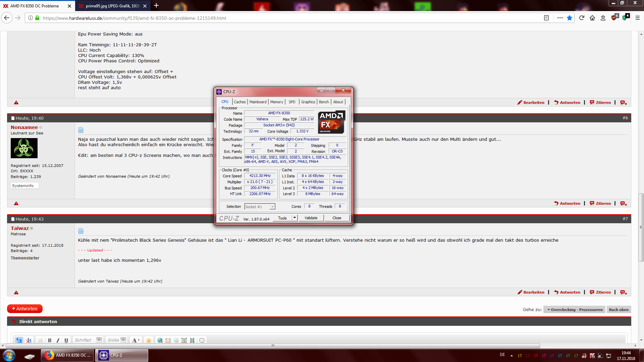This screenshot has height=362, width=644.
Task: Expand the Socket #1 selection combo box
Action: [x=272, y=207]
